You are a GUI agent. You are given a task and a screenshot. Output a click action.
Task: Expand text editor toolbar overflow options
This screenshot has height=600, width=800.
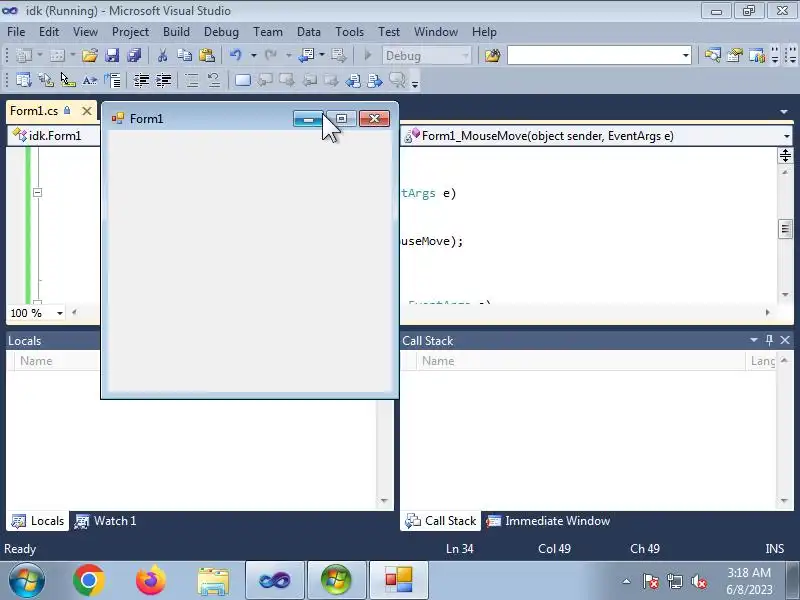point(415,83)
